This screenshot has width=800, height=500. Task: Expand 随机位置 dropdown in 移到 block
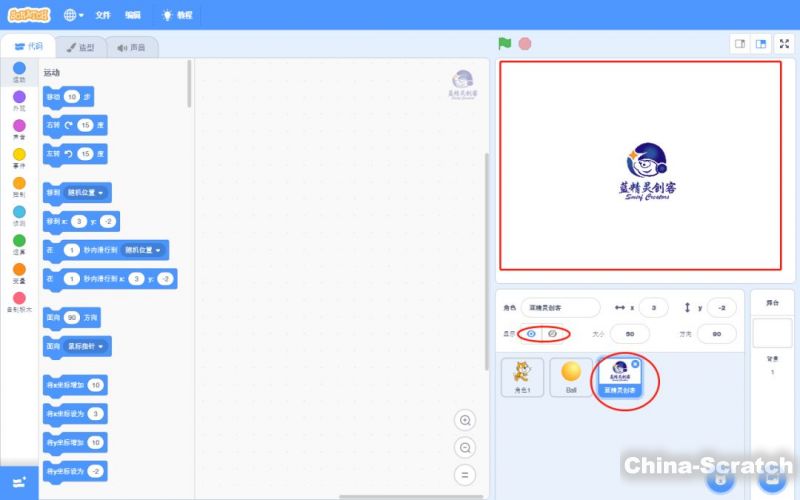(x=88, y=192)
